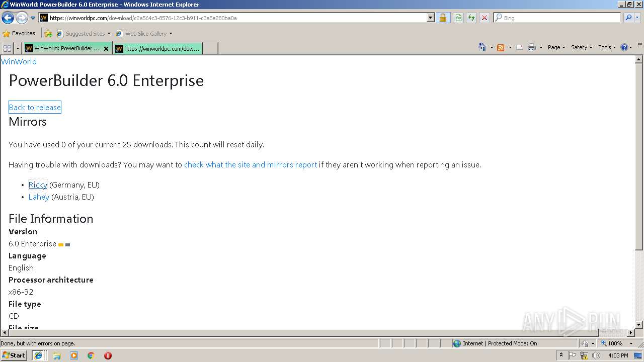Open the Tools menu

coord(607,47)
